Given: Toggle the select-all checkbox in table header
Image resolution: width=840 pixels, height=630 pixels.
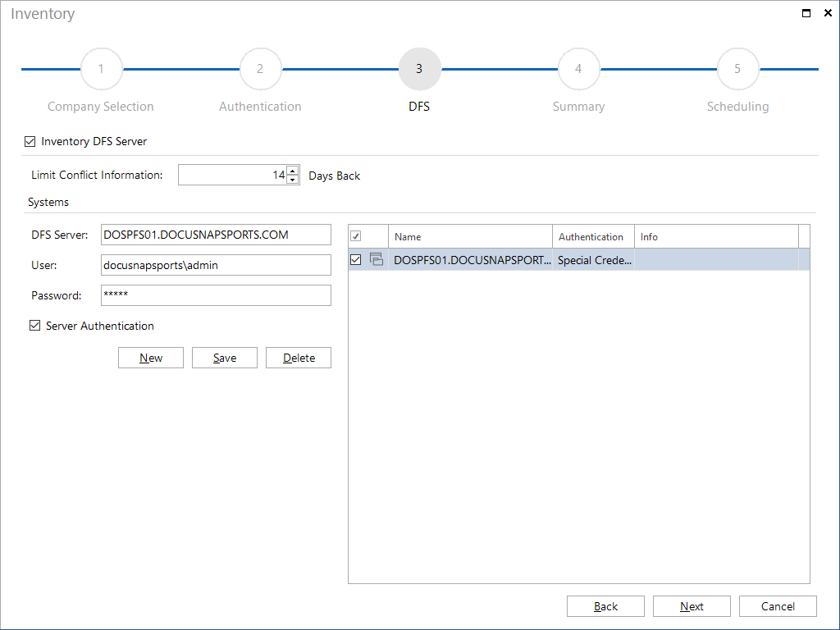Looking at the screenshot, I should (356, 236).
